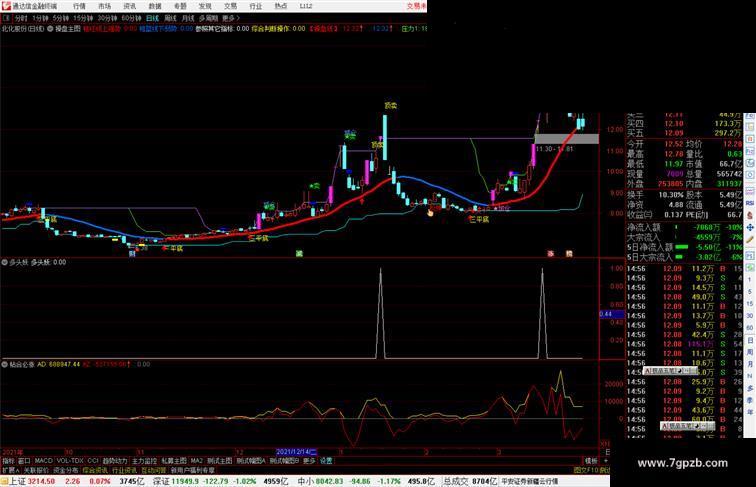
Task: Click the yellow icon left of 上证 in status bar
Action: pyautogui.click(x=4, y=481)
